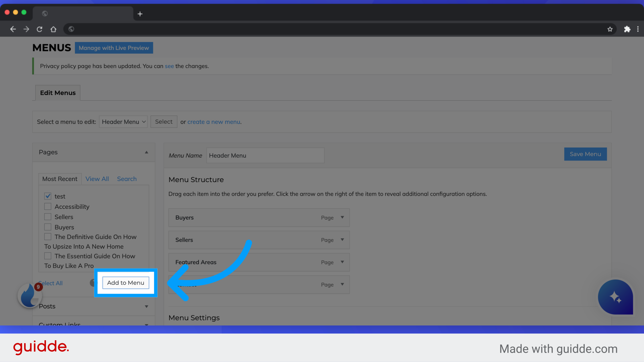
Task: Check the Buyers page checkbox
Action: pos(48,227)
